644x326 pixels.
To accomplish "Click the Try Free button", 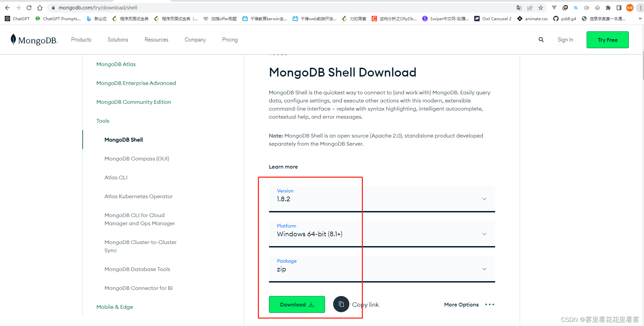I will click(607, 39).
